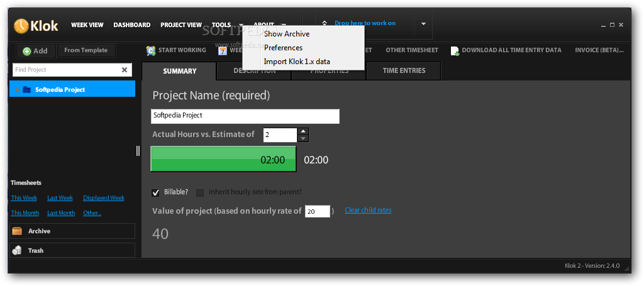Open the Other... timesheet link
Screen dimensions: 644x286
pos(92,213)
